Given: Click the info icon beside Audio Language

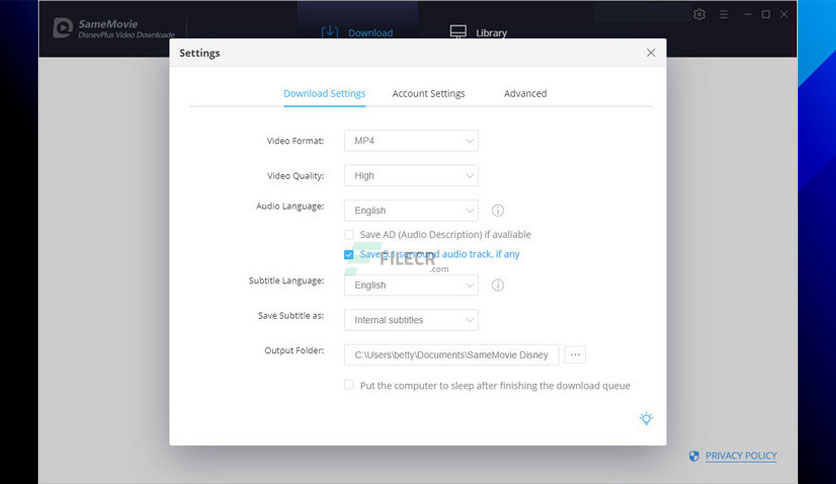Looking at the screenshot, I should [x=497, y=211].
